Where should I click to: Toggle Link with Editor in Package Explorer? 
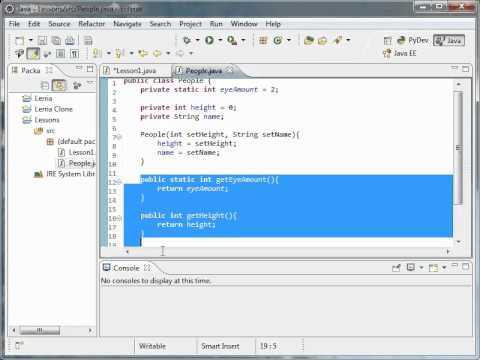(59, 86)
